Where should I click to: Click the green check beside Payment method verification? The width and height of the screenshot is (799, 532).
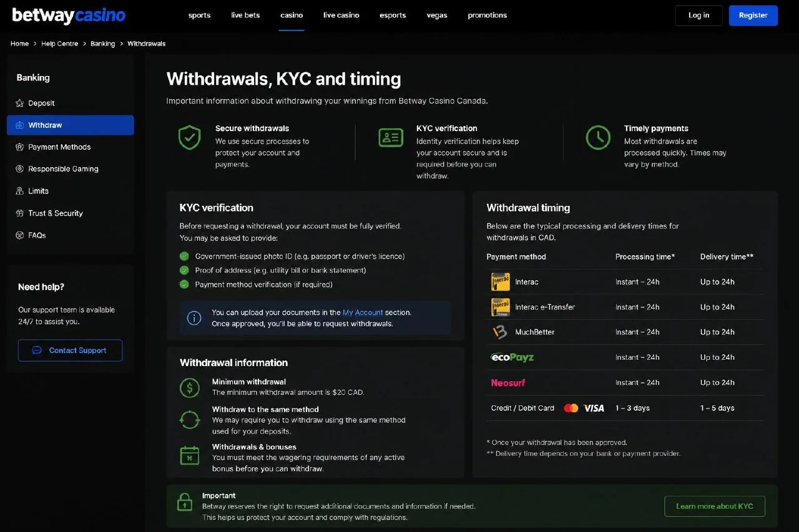(x=184, y=284)
